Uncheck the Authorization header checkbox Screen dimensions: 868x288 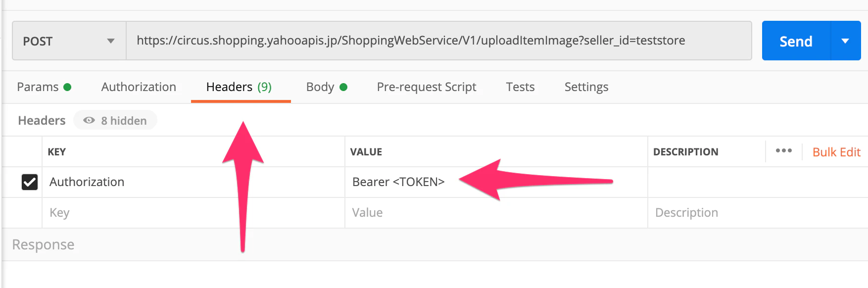pyautogui.click(x=30, y=182)
